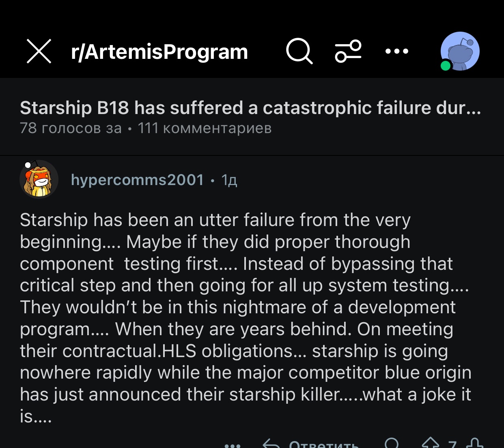This screenshot has height=448, width=504.
Task: Tap the 111 комментариев count
Action: point(205,128)
